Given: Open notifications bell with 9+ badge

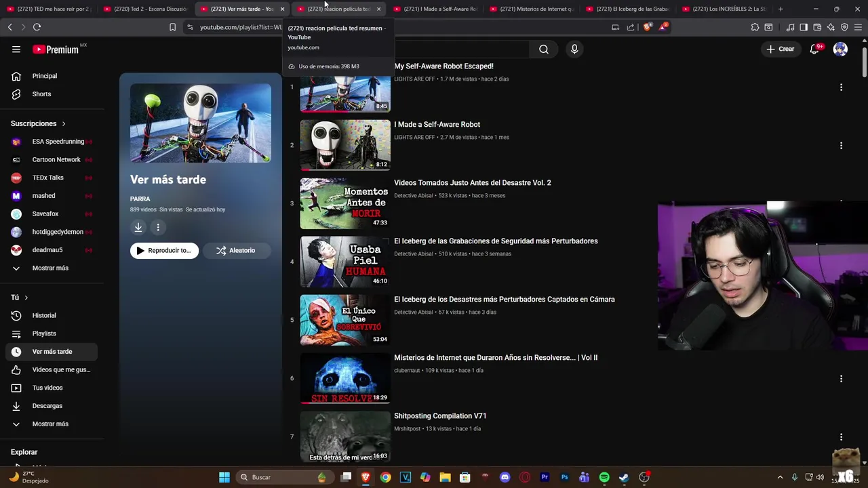Looking at the screenshot, I should (x=815, y=49).
